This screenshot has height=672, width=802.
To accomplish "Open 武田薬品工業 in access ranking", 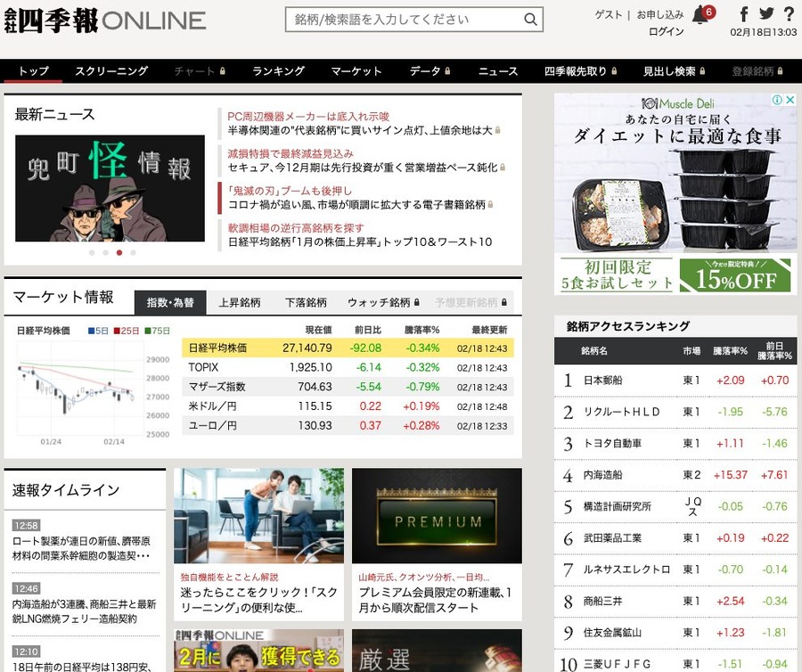I will click(x=612, y=538).
